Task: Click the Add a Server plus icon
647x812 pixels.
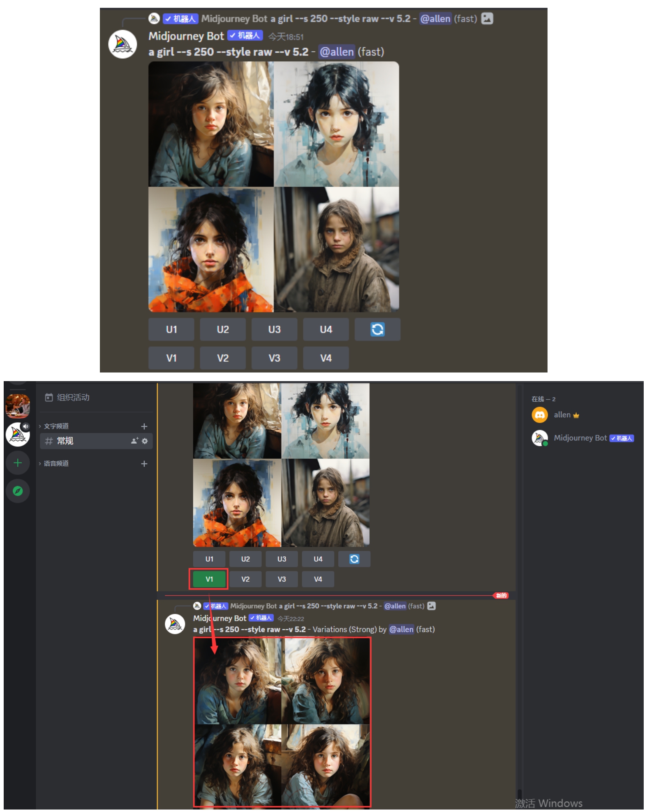Action: [18, 463]
